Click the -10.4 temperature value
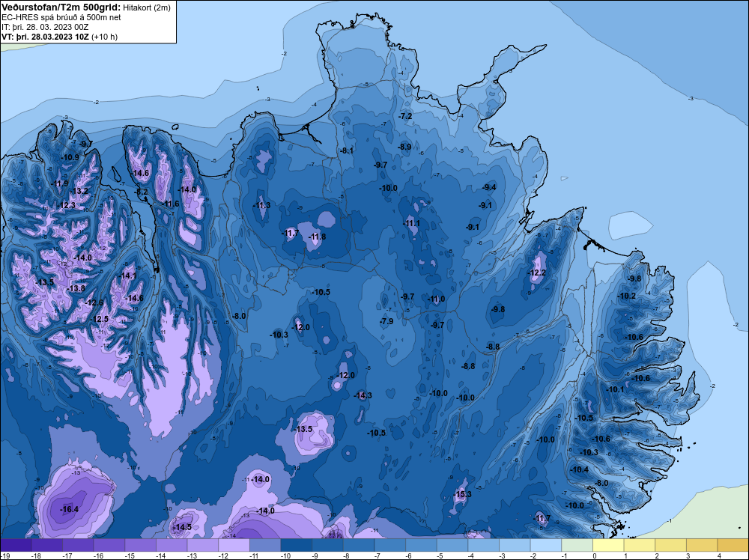The image size is (749, 560). (x=580, y=469)
